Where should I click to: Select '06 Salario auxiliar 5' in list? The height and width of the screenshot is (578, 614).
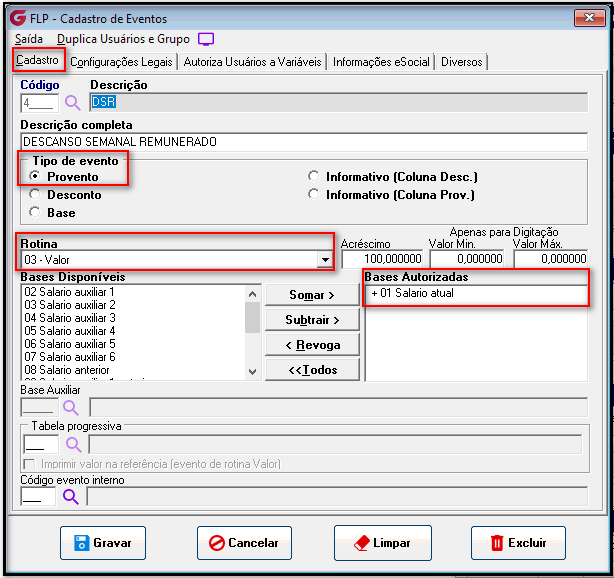pyautogui.click(x=70, y=344)
